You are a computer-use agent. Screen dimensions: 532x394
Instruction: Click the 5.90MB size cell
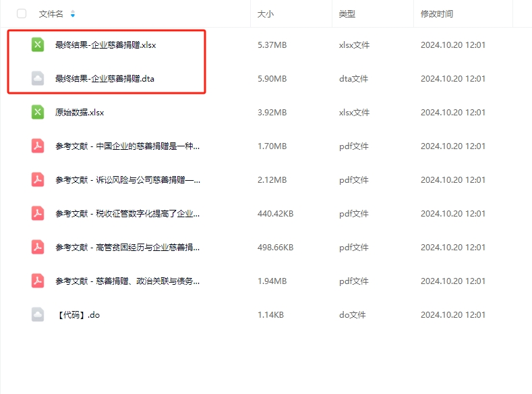click(x=272, y=79)
